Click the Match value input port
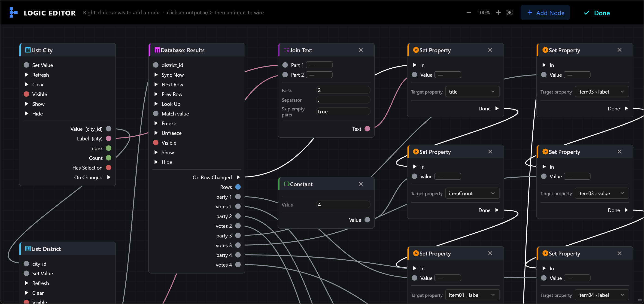 click(x=156, y=113)
